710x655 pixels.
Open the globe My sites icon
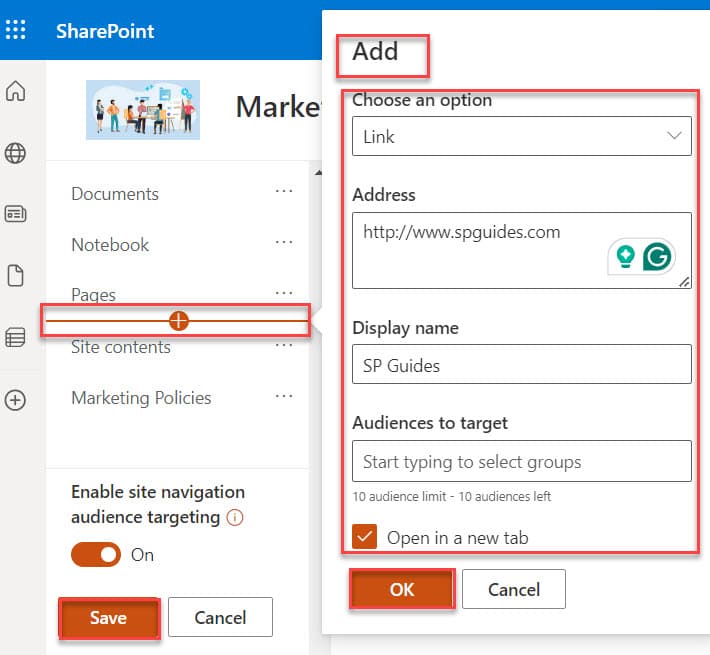15,153
